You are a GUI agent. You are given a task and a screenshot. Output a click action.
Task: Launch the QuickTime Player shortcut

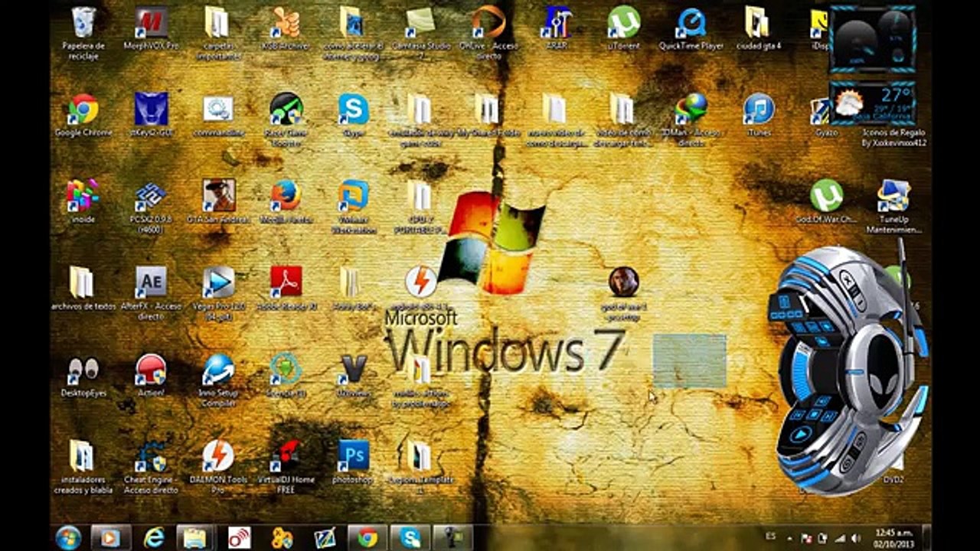point(691,23)
